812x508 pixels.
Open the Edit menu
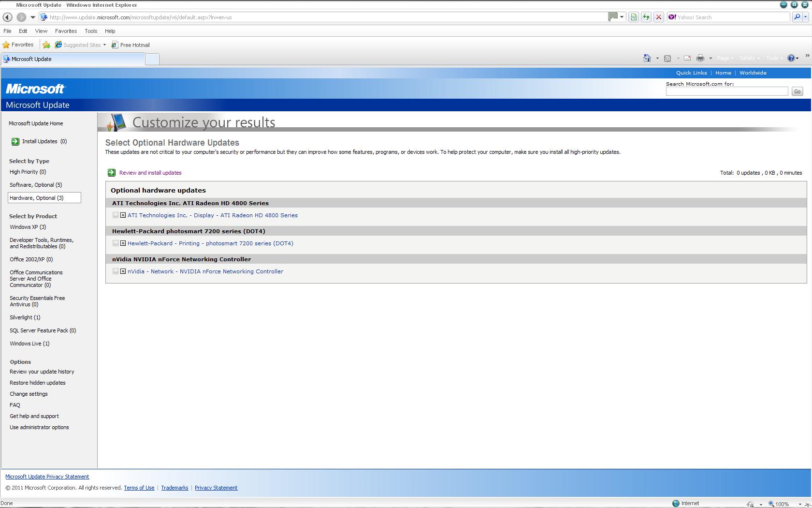(23, 31)
